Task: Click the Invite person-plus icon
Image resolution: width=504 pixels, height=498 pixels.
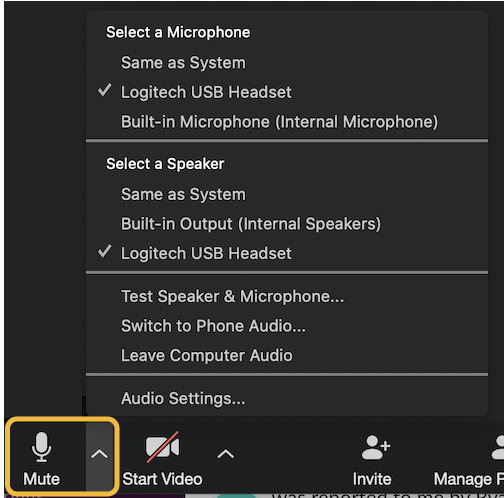Action: point(376,447)
